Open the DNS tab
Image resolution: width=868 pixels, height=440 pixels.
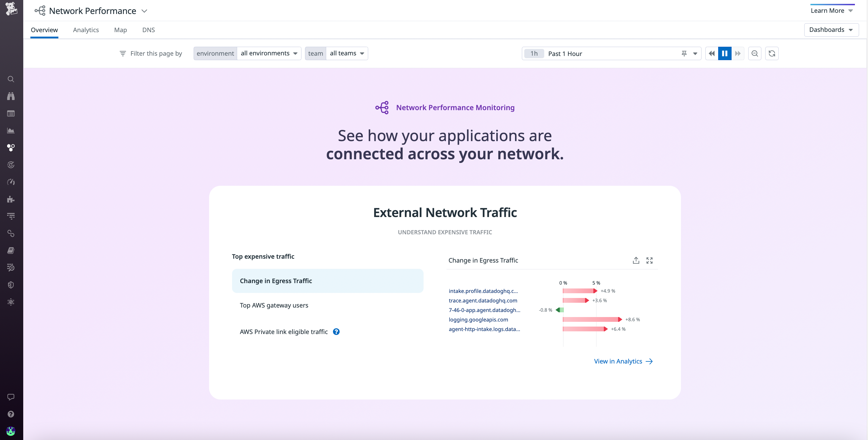[x=149, y=30]
